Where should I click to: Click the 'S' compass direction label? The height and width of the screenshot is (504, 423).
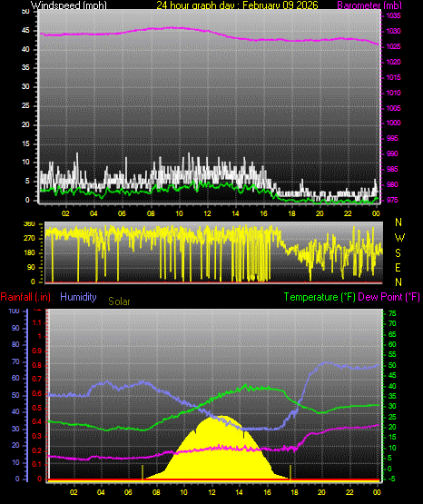(398, 253)
